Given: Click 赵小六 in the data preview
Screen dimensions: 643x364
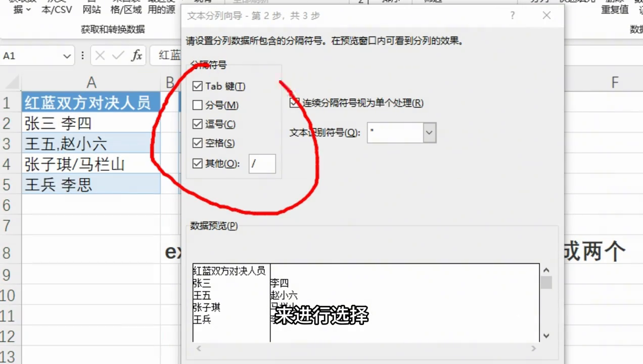Looking at the screenshot, I should (x=285, y=296).
